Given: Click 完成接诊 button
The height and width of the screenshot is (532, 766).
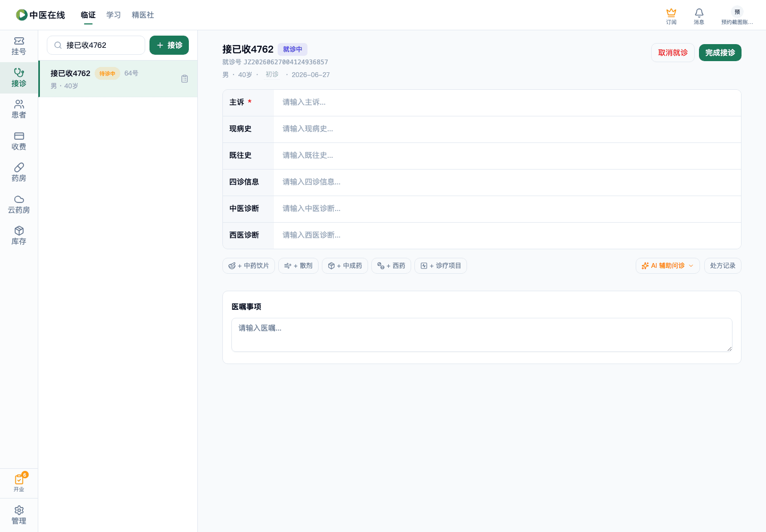Looking at the screenshot, I should tap(720, 53).
